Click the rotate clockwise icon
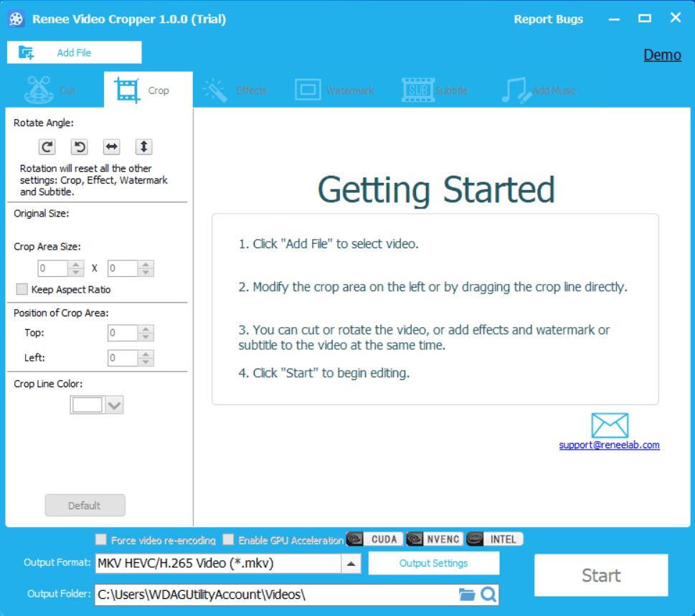695x616 pixels. tap(47, 147)
